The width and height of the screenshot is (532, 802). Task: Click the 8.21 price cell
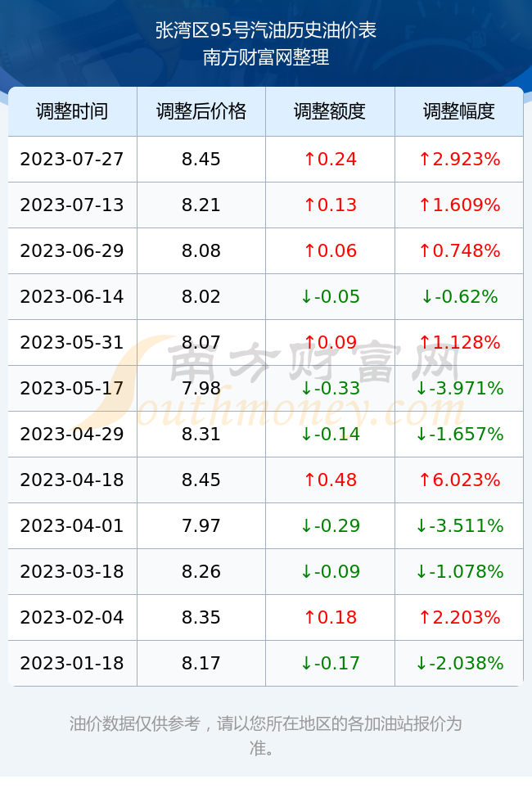201,205
